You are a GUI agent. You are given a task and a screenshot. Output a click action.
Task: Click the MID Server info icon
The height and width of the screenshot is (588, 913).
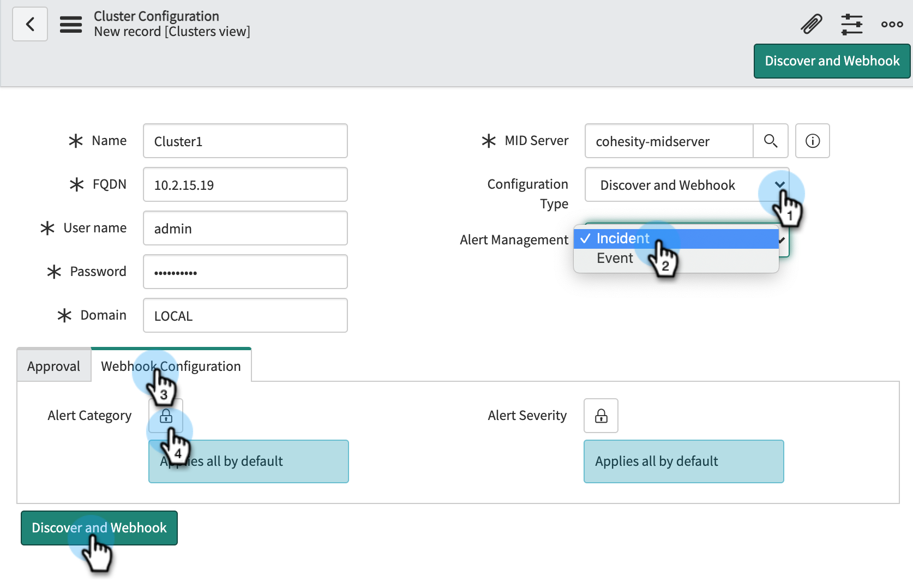coord(812,141)
